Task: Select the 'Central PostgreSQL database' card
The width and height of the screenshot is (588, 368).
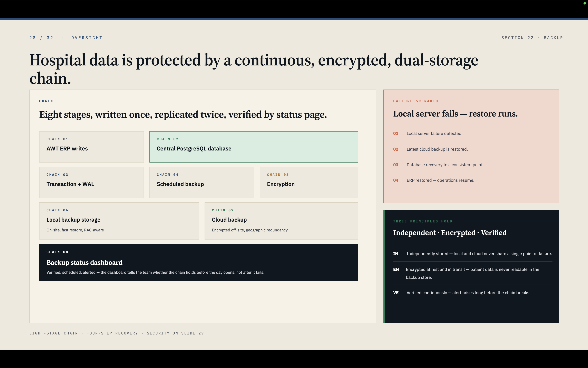Action: click(254, 147)
